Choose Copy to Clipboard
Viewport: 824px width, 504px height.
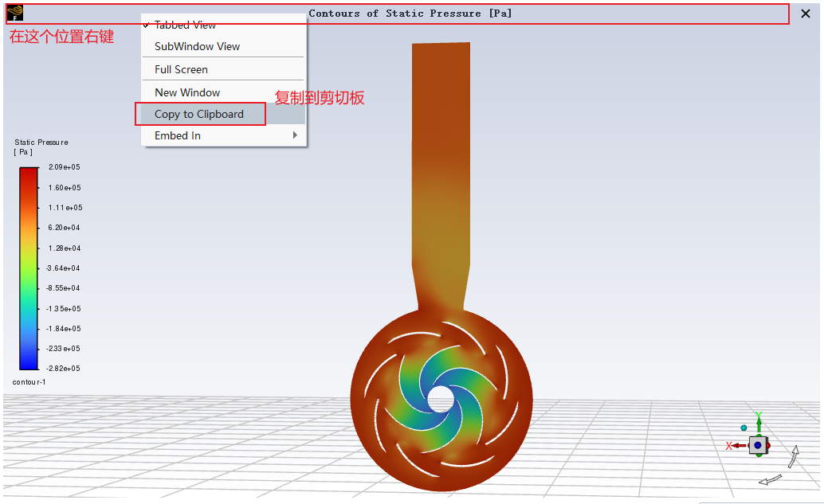200,114
